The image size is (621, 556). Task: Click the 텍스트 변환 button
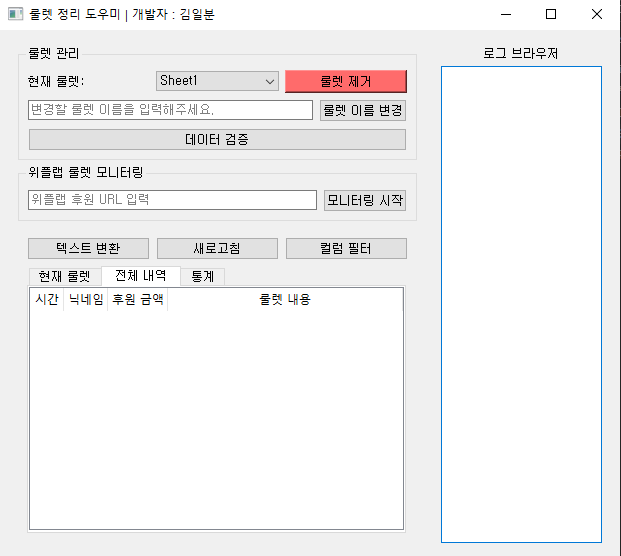click(88, 248)
